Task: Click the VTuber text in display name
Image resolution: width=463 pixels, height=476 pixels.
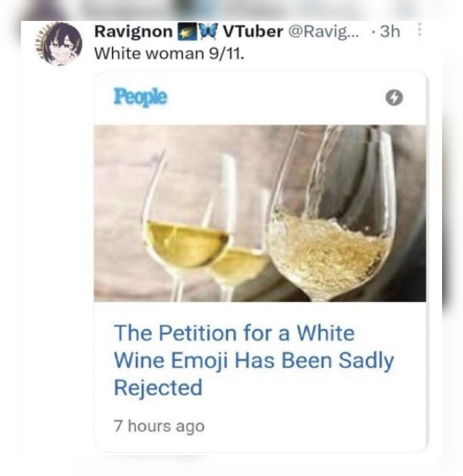Action: tap(252, 32)
